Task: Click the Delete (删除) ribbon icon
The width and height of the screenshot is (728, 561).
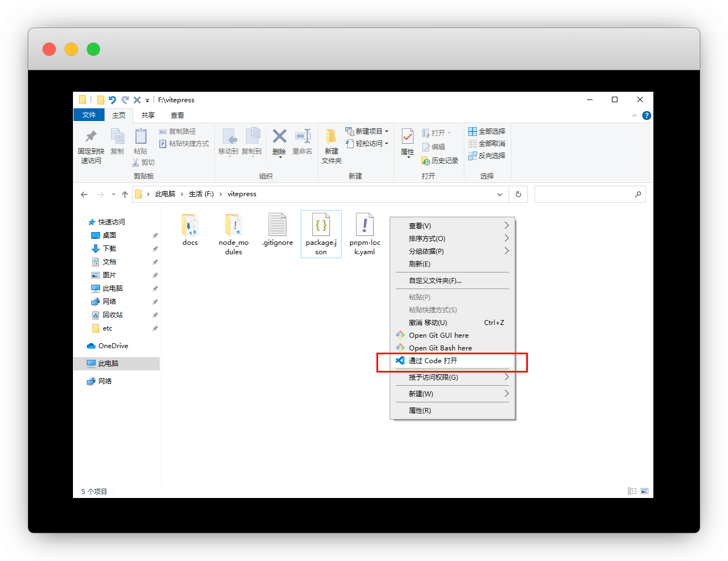Action: (x=279, y=137)
